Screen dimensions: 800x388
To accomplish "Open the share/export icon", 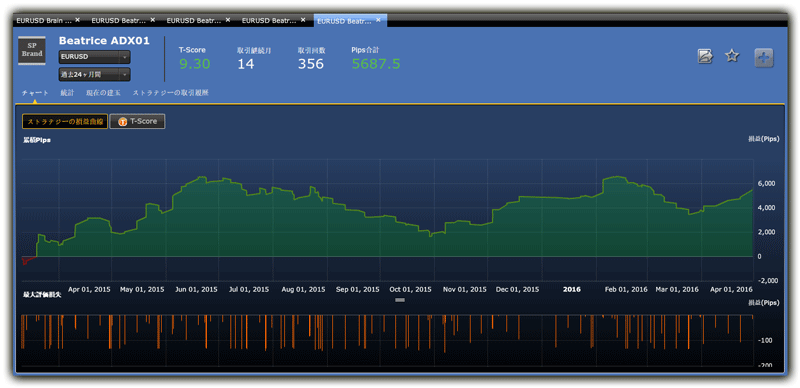I will pyautogui.click(x=705, y=56).
